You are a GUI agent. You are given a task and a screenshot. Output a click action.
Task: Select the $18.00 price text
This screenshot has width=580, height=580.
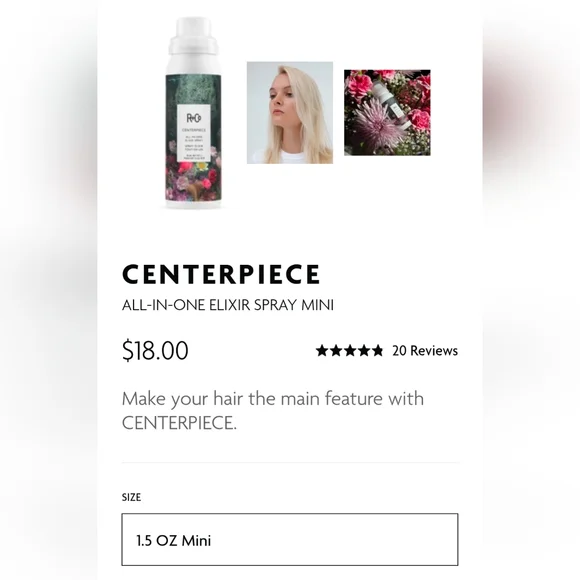[155, 350]
